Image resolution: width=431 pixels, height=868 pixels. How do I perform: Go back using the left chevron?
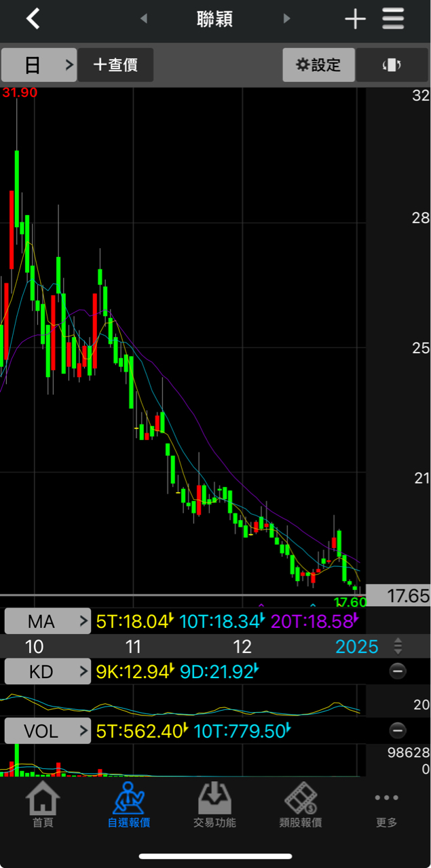point(33,18)
